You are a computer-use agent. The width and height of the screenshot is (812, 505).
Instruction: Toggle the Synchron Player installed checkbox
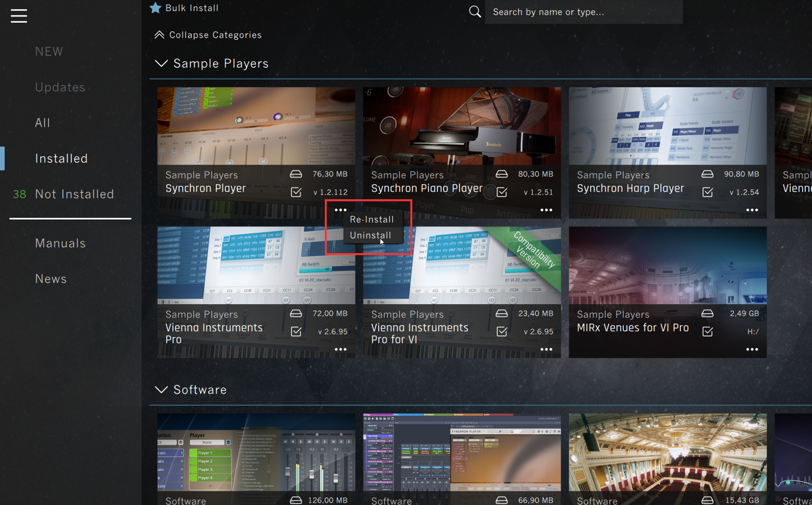(296, 192)
